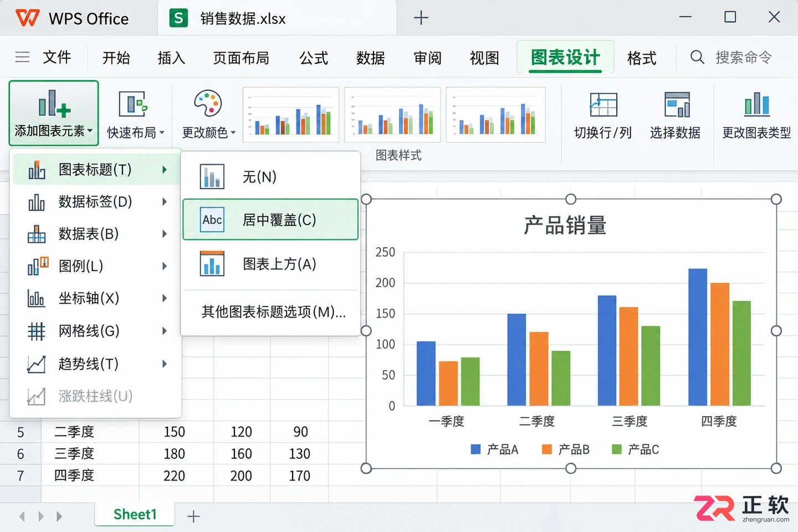798x532 pixels.
Task: Select the first chart style thumbnail
Action: click(x=290, y=115)
